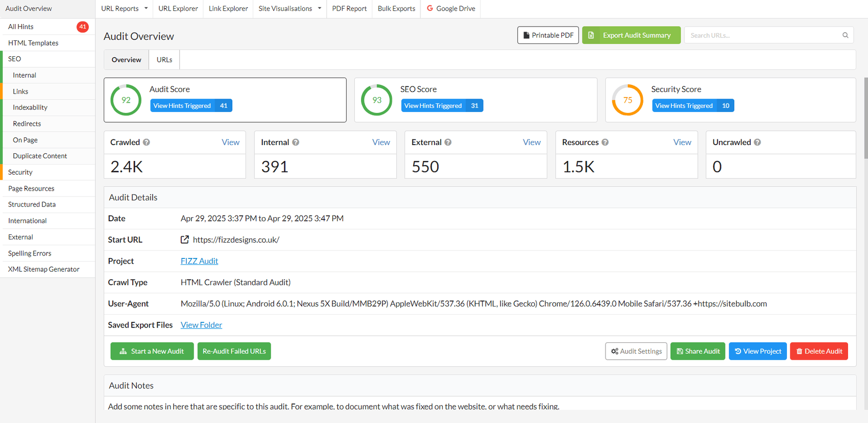The height and width of the screenshot is (423, 868).
Task: Click View link for Crawled URLs
Action: point(230,143)
